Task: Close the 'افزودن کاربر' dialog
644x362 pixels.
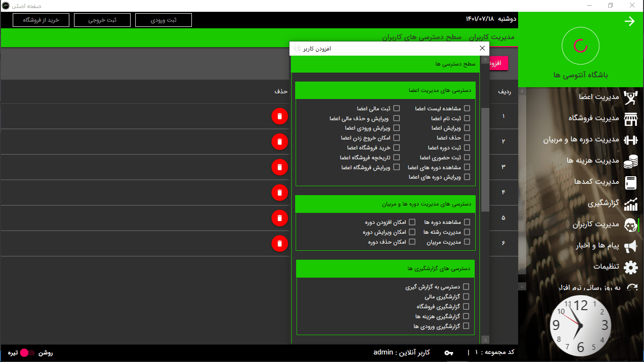Action: (482, 49)
